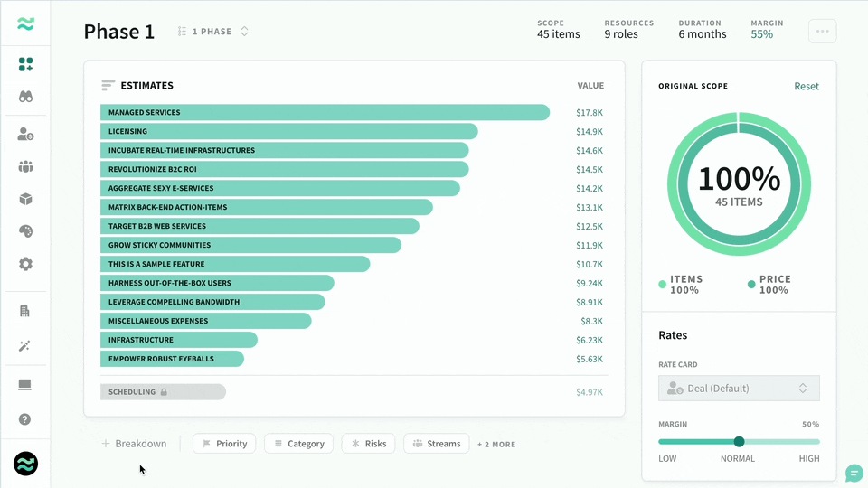Viewport: 868px width, 488px height.
Task: Expand the 1 Phase selector
Action: (213, 32)
